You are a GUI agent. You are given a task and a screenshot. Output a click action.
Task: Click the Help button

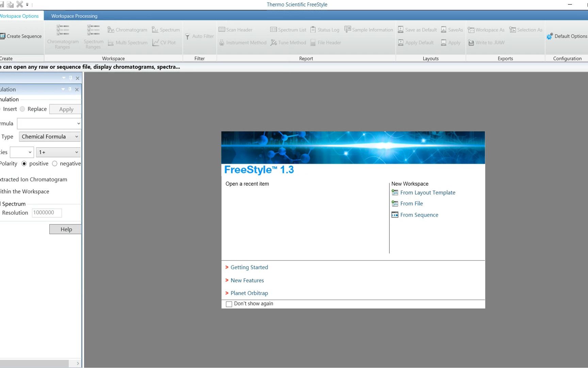(x=66, y=229)
